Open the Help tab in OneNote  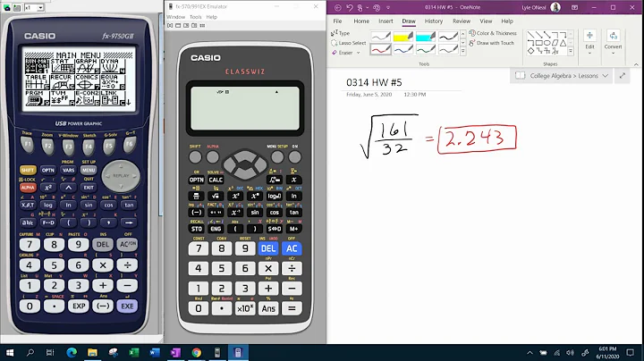pyautogui.click(x=507, y=21)
